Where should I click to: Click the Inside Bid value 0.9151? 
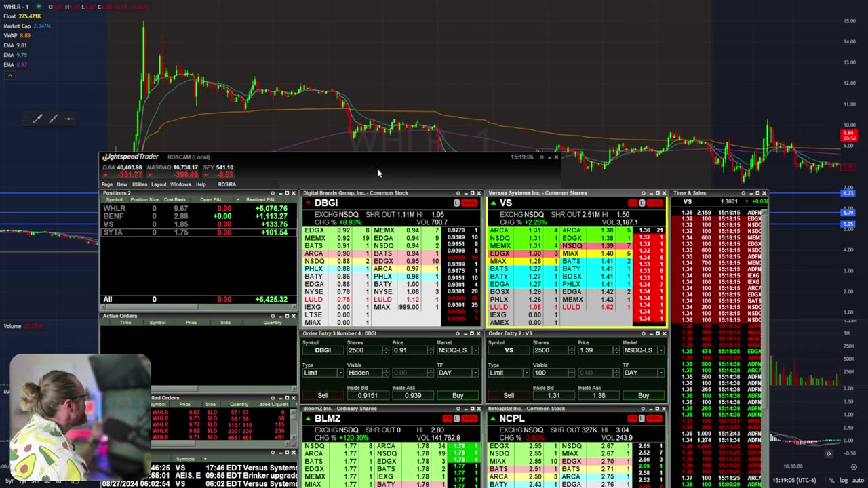point(368,395)
